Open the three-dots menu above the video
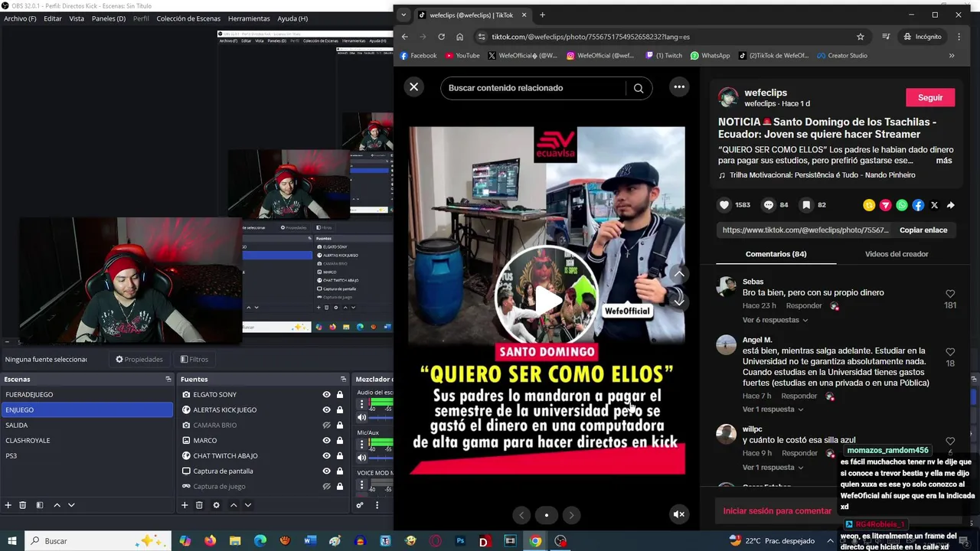Screen dimensions: 980x551 (x=679, y=87)
